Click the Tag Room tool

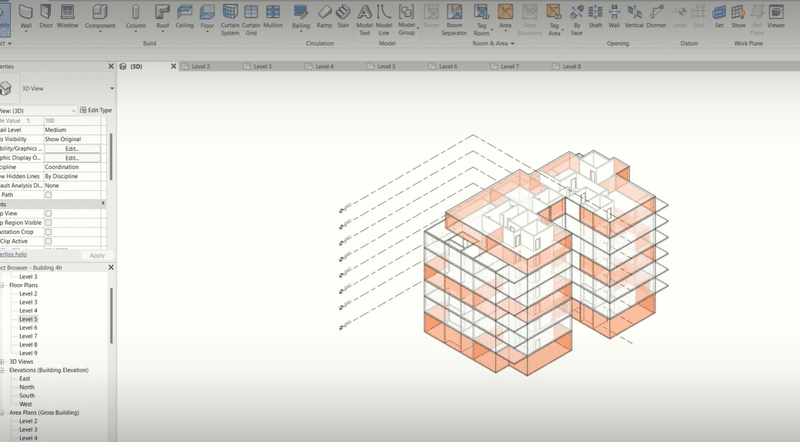482,19
